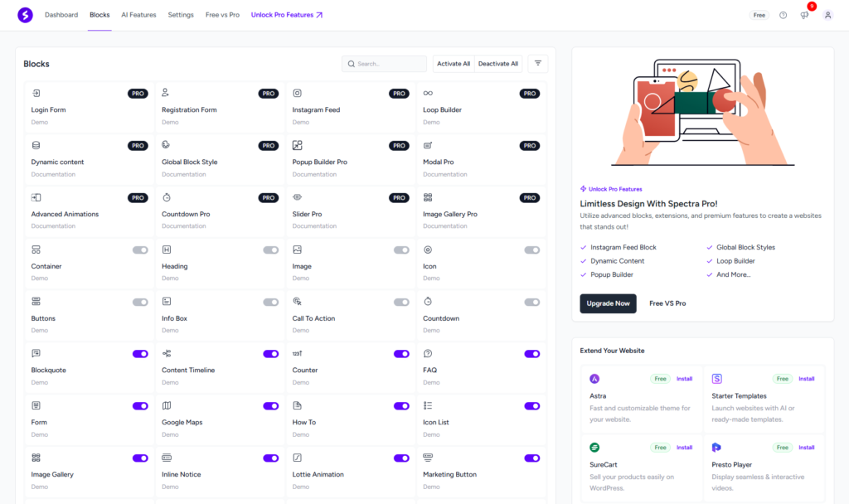The width and height of the screenshot is (849, 504).
Task: Click the Image Gallery Pro icon
Action: pos(428,197)
